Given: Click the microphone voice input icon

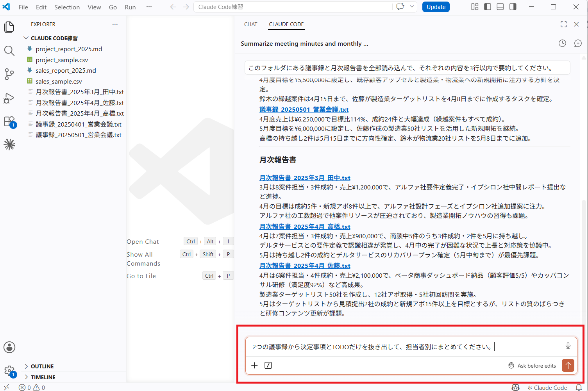Looking at the screenshot, I should (568, 346).
